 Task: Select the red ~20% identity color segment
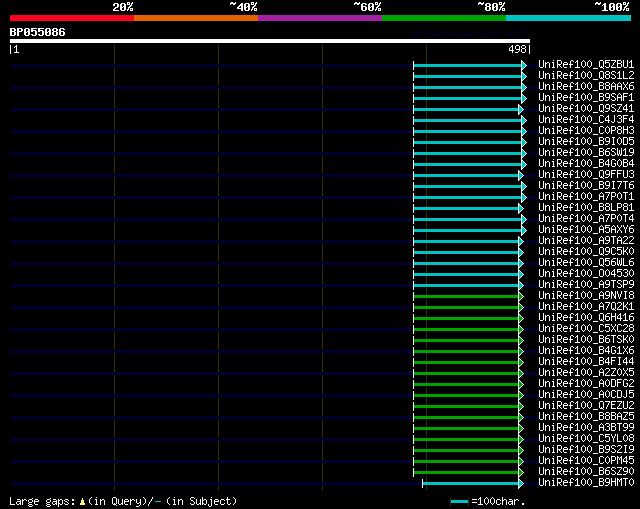(x=72, y=18)
